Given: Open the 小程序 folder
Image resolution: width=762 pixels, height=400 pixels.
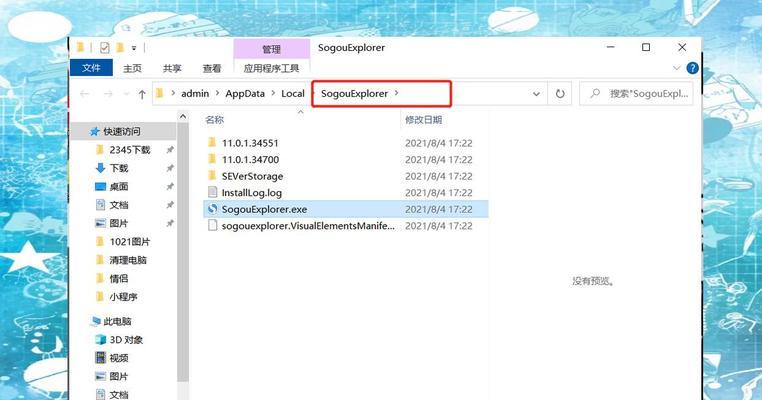Looking at the screenshot, I should click(123, 297).
